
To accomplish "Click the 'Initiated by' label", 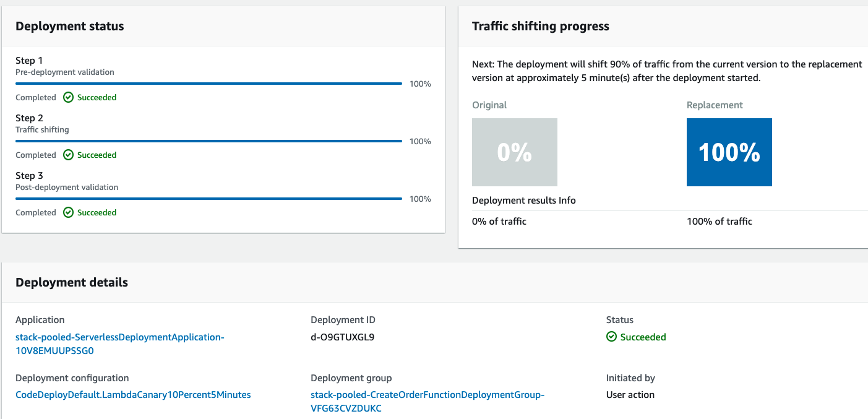I will coord(630,378).
